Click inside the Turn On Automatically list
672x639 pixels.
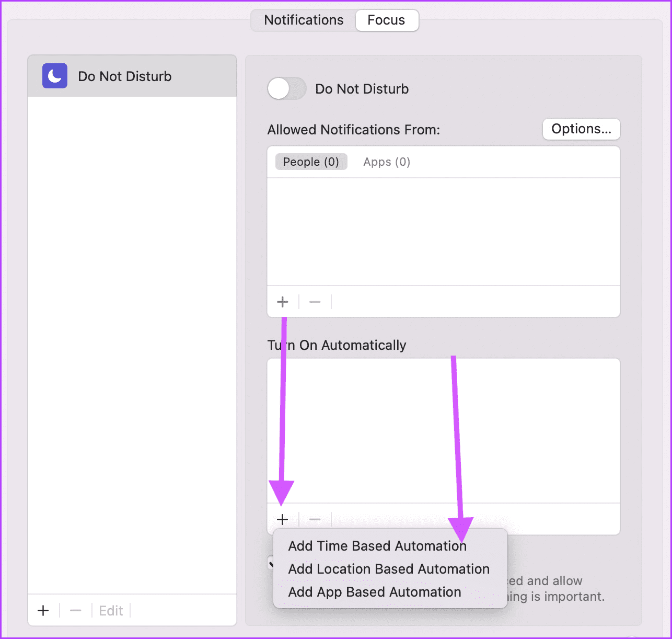pos(444,430)
